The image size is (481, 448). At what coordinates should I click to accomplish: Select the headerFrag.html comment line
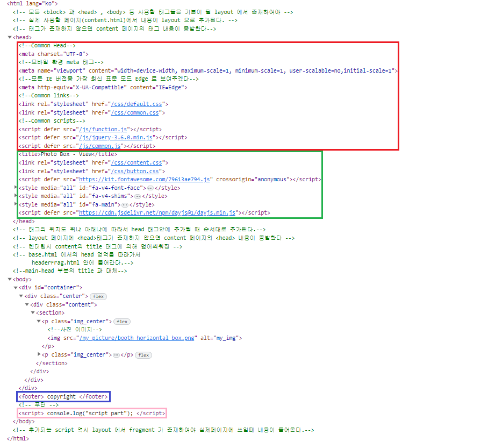83,263
